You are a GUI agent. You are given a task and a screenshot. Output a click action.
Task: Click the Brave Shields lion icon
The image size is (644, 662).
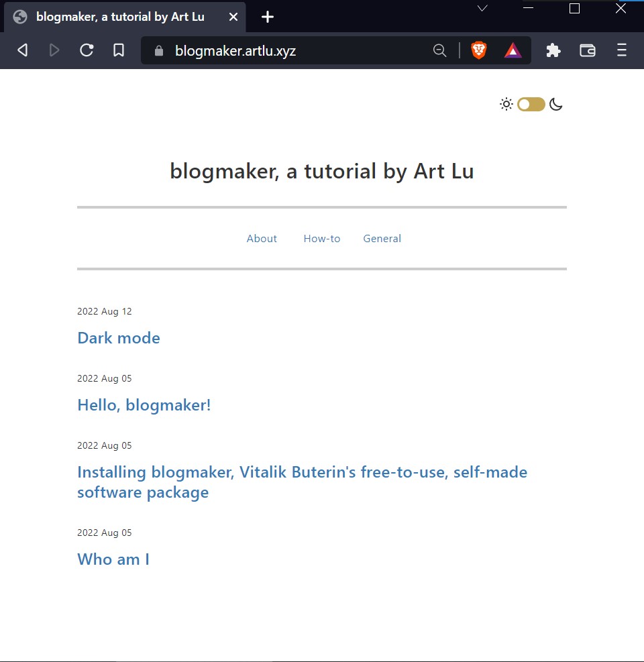coord(477,50)
